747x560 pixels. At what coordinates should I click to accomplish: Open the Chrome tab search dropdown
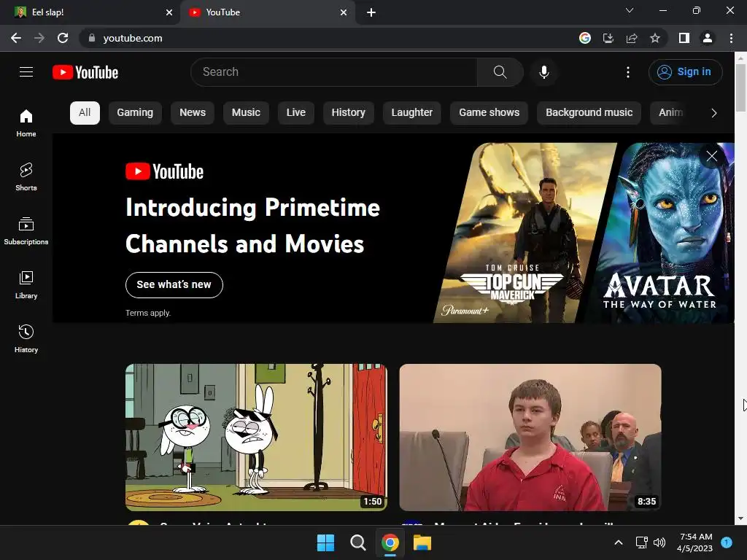click(x=630, y=10)
